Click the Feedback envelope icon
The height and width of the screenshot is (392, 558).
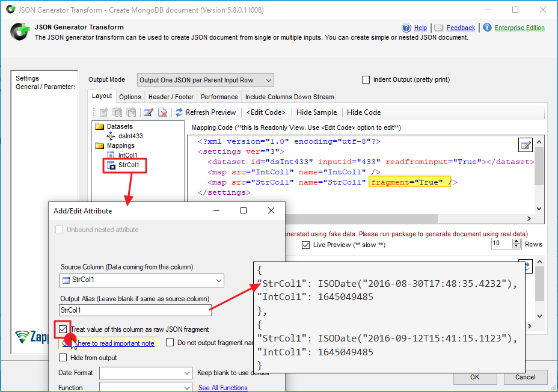click(x=439, y=28)
